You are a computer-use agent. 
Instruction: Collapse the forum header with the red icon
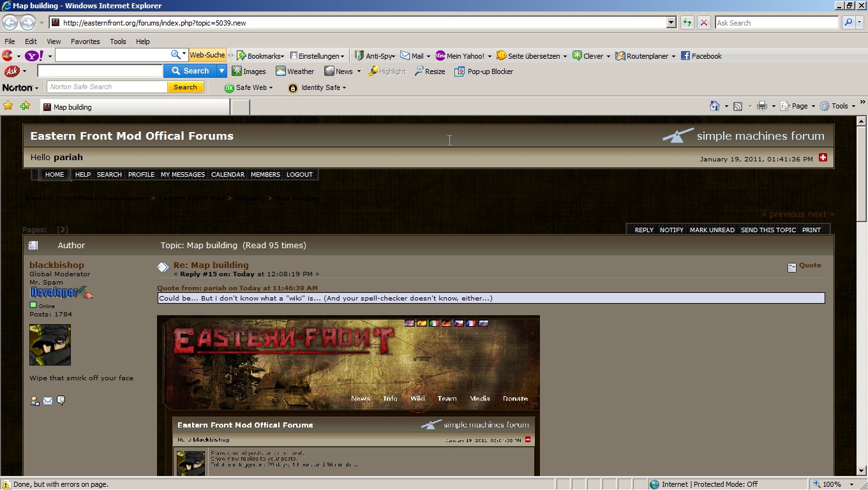point(823,157)
